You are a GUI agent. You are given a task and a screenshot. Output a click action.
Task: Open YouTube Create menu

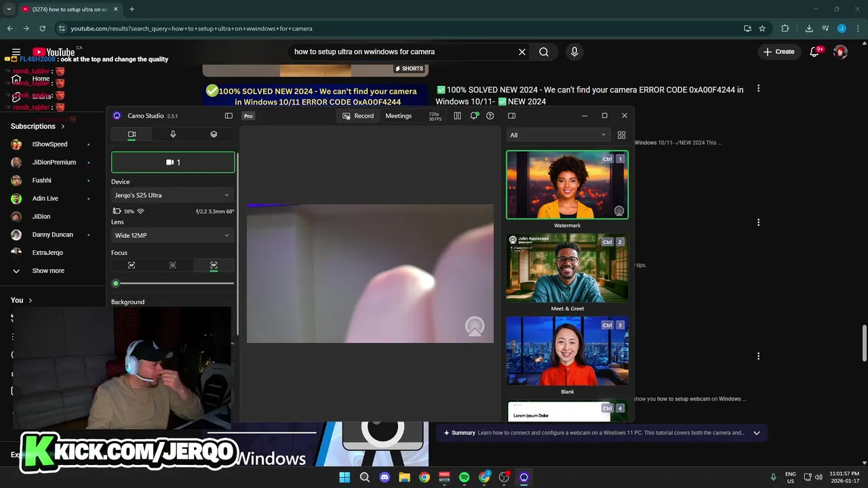[778, 52]
